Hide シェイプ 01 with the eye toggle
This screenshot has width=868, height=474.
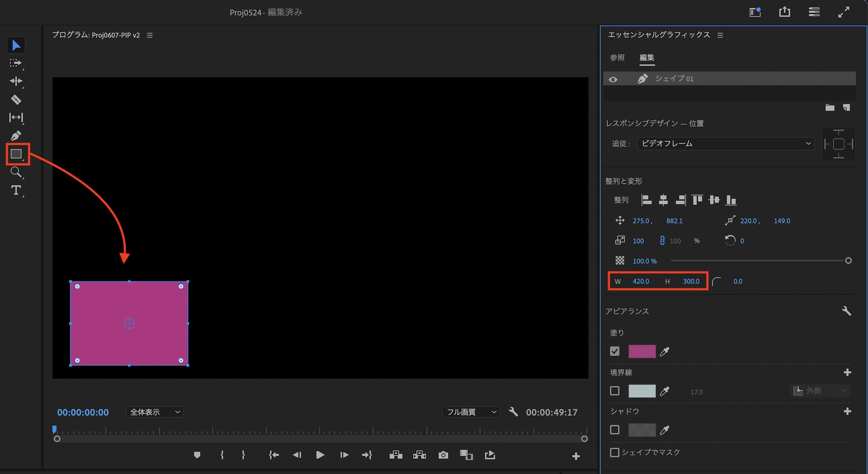(613, 78)
